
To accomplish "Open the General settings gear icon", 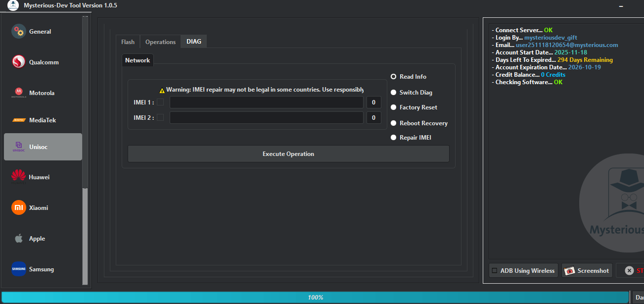I will 18,31.
